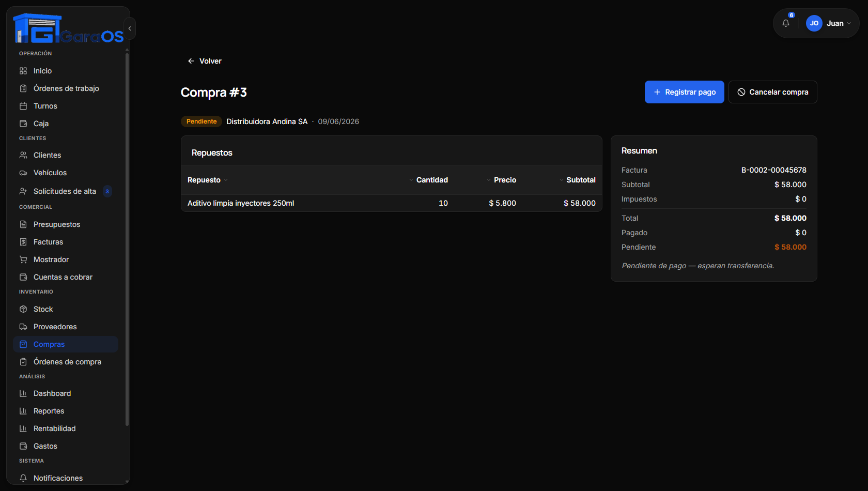The height and width of the screenshot is (491, 868).
Task: Click the back arrow next to Volver
Action: coord(191,61)
